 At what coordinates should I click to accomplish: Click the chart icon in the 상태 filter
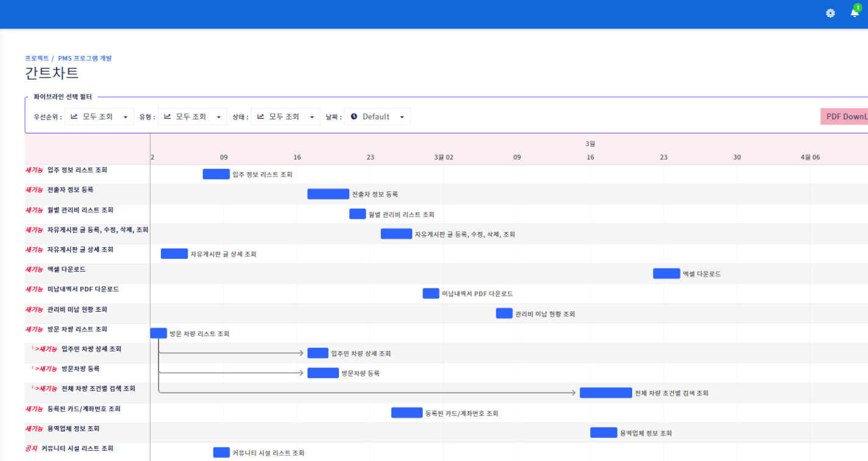click(261, 116)
